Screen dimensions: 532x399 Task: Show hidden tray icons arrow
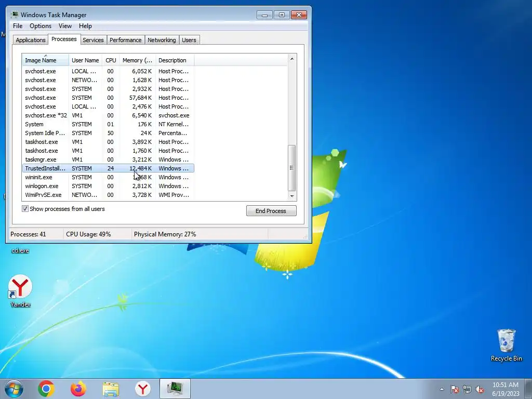tap(442, 389)
